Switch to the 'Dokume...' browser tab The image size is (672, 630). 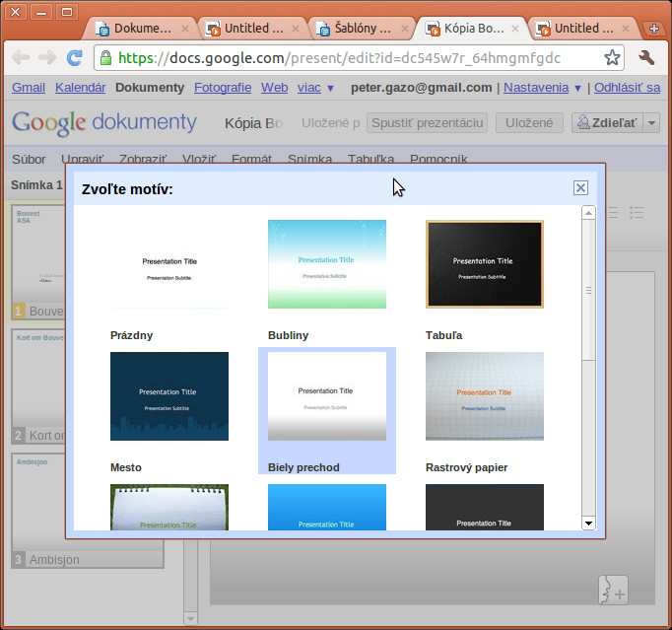142,29
